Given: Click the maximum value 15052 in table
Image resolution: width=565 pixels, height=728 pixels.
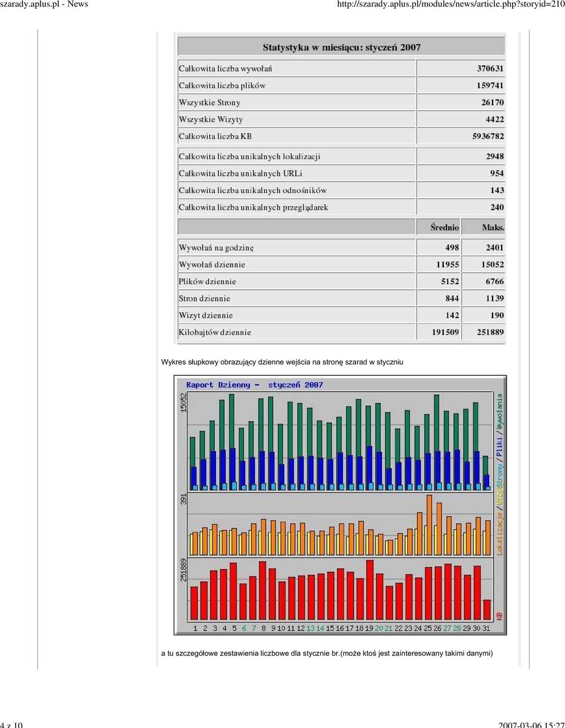Looking at the screenshot, I should click(493, 265).
